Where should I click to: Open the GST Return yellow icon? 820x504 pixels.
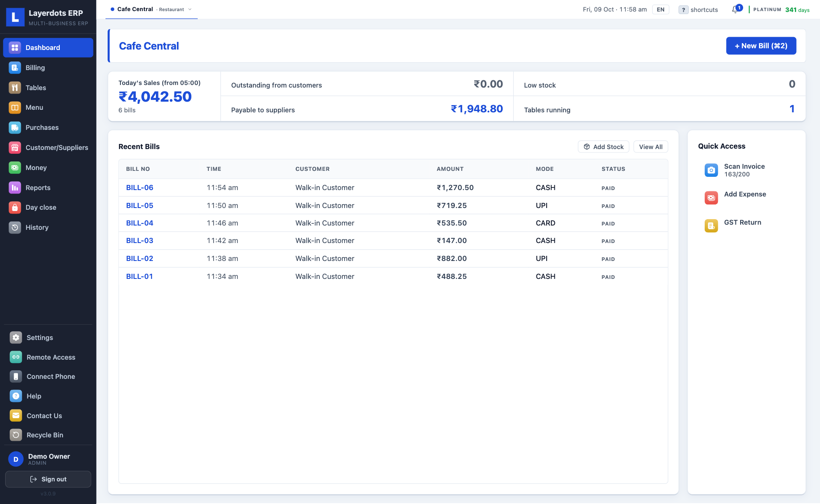click(x=711, y=226)
